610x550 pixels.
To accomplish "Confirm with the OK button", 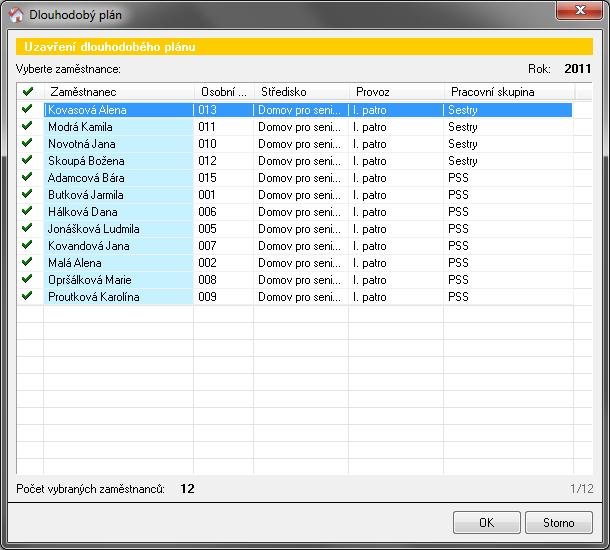I will (487, 522).
